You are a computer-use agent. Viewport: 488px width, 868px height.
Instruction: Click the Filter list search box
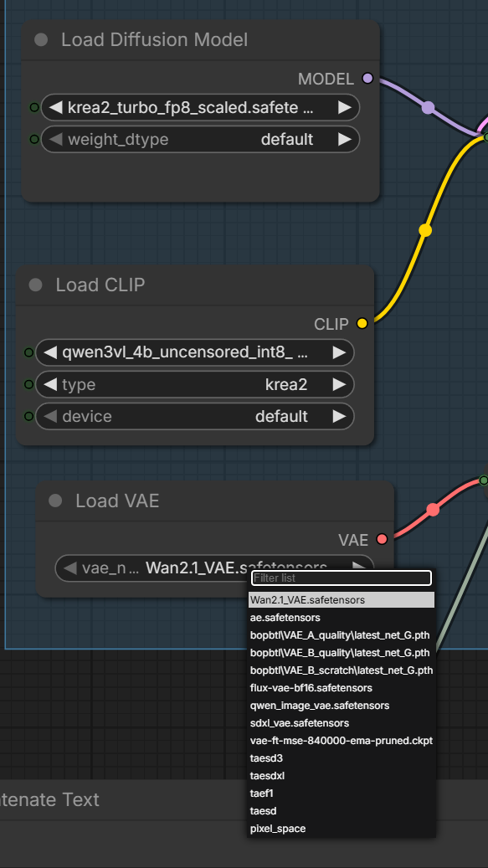[342, 578]
